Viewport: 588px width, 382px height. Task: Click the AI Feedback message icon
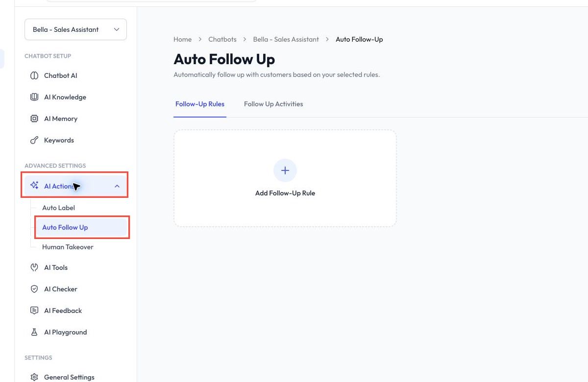click(x=34, y=310)
